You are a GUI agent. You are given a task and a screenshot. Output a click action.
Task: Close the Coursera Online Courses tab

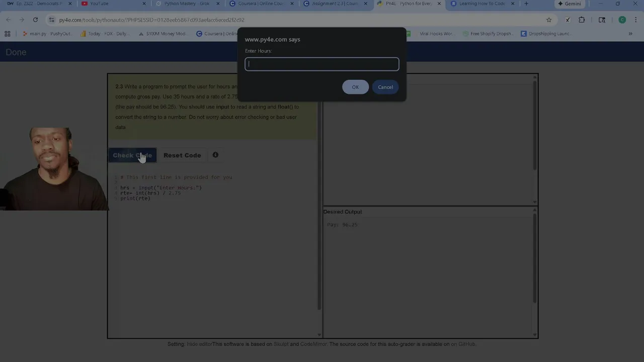click(x=292, y=4)
